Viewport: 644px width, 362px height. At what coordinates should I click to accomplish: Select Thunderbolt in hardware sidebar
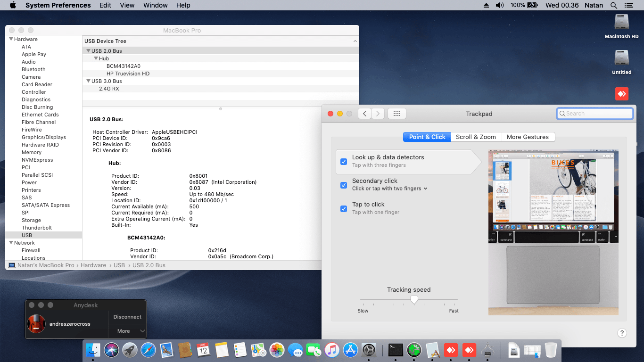(37, 228)
